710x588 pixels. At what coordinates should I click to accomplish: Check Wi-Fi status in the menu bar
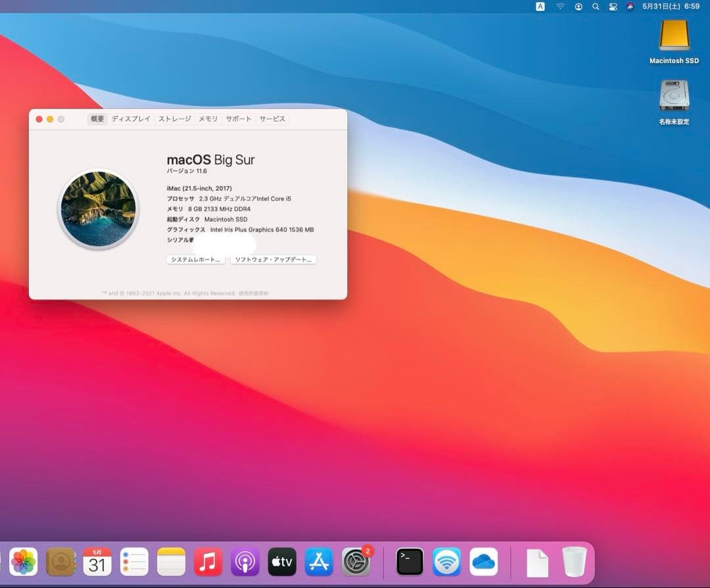(559, 7)
